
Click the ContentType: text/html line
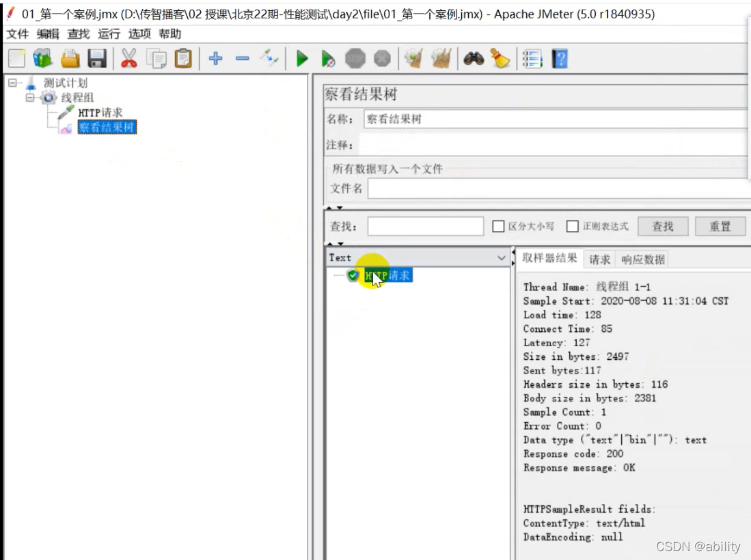(584, 523)
